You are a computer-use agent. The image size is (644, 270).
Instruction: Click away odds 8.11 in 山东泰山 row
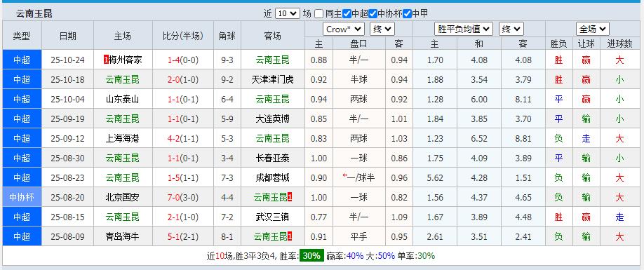[x=523, y=100]
